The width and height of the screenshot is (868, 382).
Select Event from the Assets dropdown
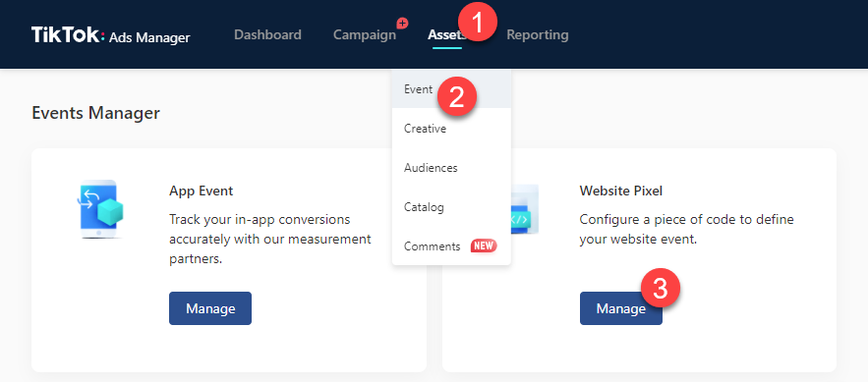(x=451, y=89)
